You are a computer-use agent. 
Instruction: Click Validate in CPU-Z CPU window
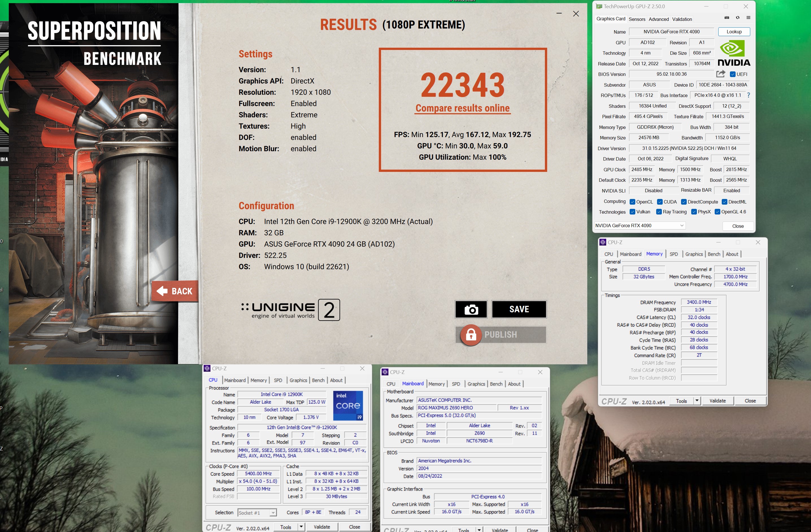pyautogui.click(x=322, y=527)
